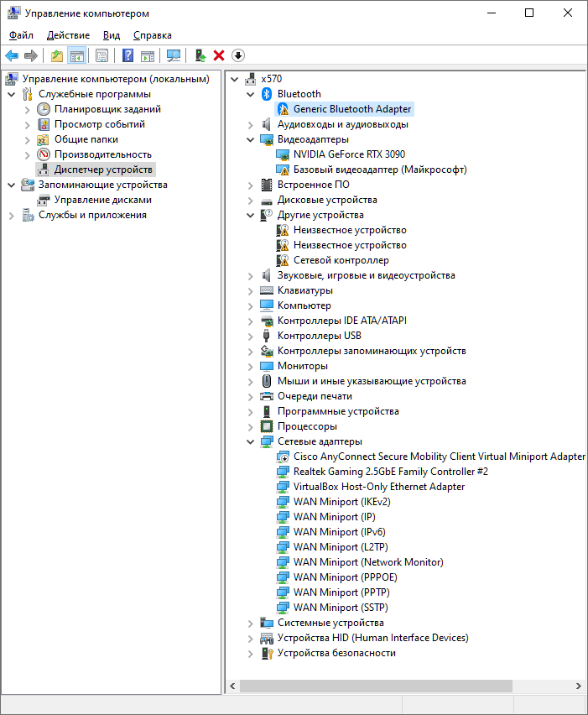588x715 pixels.
Task: Click the scrollbar left arrow
Action: click(232, 686)
